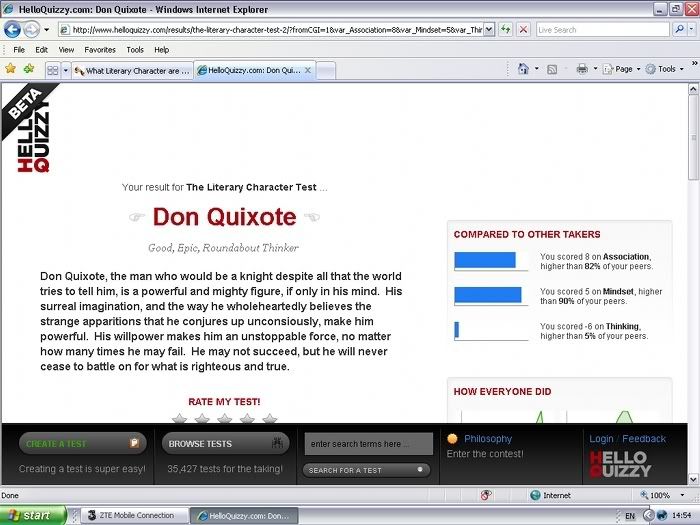Viewport: 700px width, 525px height.
Task: Click the BROWSE TESTS button
Action: (x=225, y=443)
